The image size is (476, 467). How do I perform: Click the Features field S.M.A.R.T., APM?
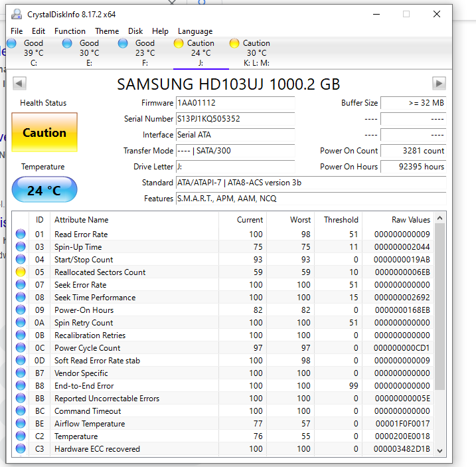311,199
